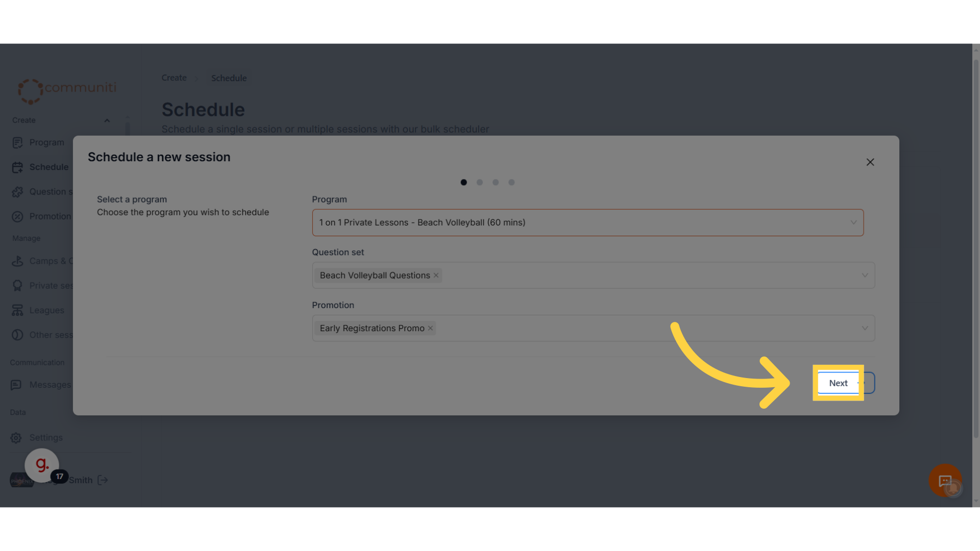The width and height of the screenshot is (980, 551).
Task: Remove Beach Volleyball Questions tag
Action: point(436,275)
